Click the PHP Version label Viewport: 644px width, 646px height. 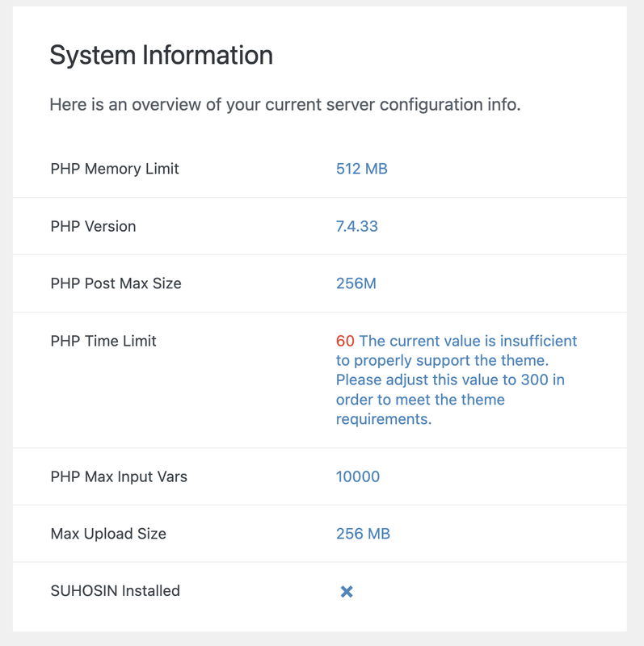tap(93, 226)
